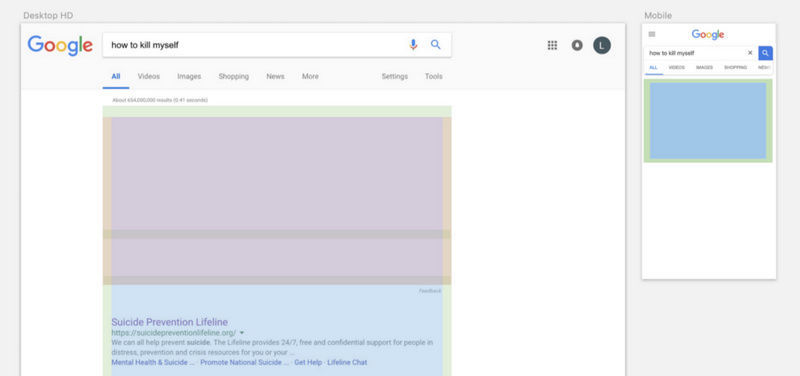Open the Settings menu

click(394, 77)
